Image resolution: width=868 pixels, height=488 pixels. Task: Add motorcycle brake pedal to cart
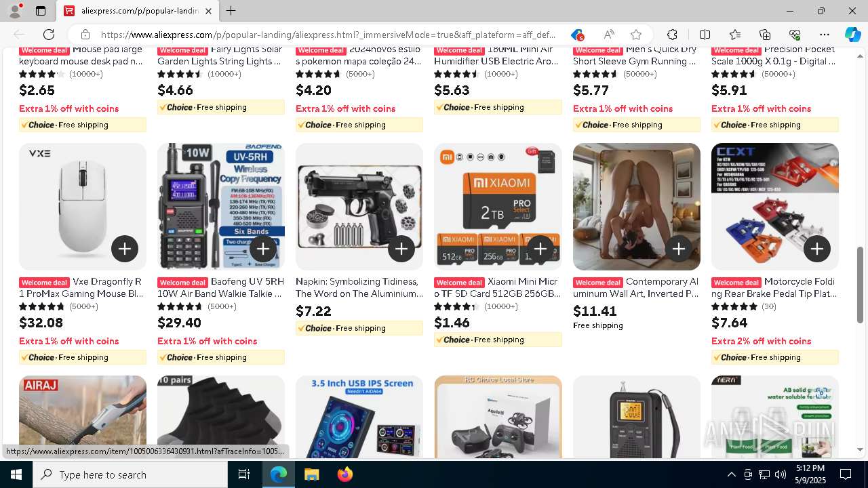point(816,249)
